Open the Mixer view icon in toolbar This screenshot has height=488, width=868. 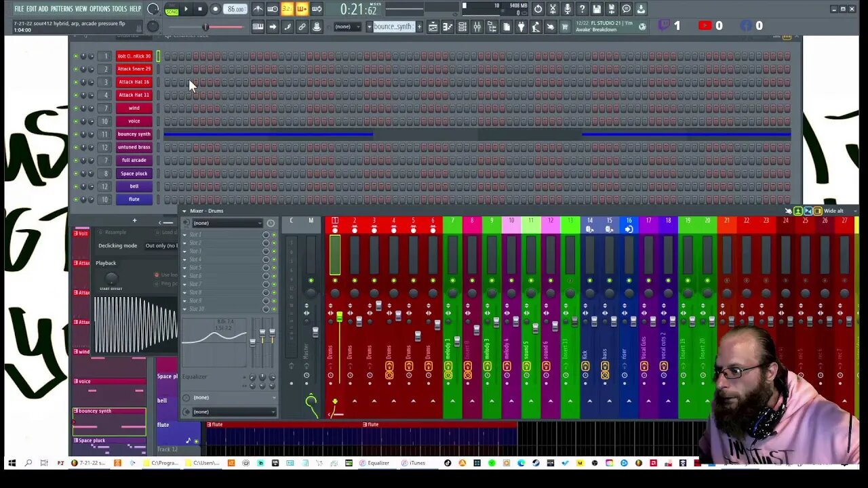(477, 27)
